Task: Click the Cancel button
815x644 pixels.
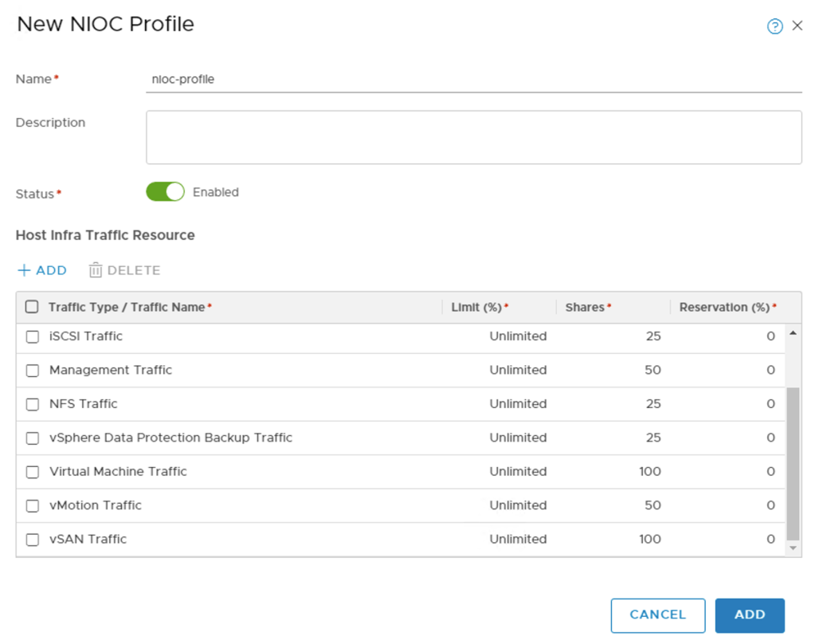Action: (657, 615)
